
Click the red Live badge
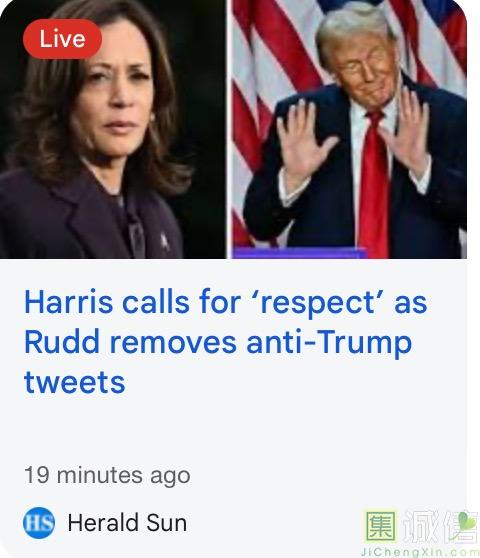click(62, 39)
